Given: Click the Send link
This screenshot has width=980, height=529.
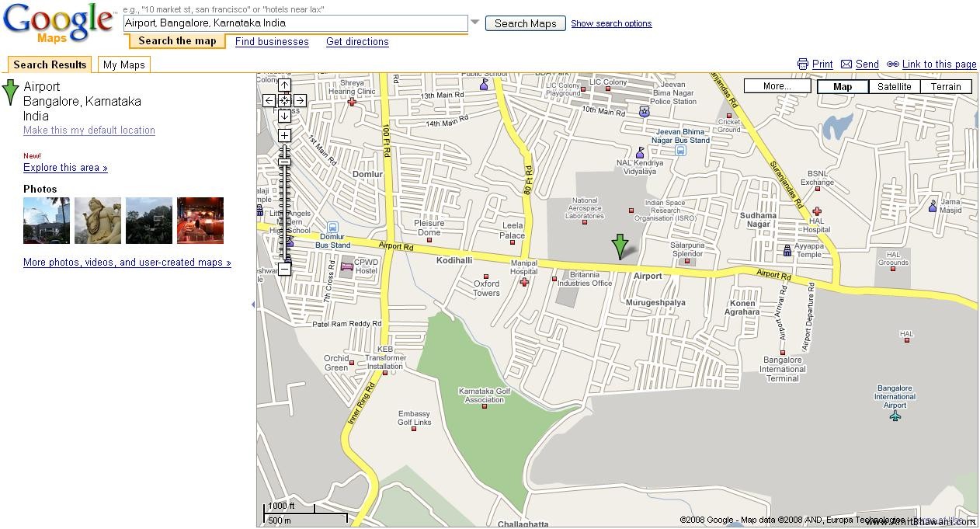Looking at the screenshot, I should coord(867,64).
